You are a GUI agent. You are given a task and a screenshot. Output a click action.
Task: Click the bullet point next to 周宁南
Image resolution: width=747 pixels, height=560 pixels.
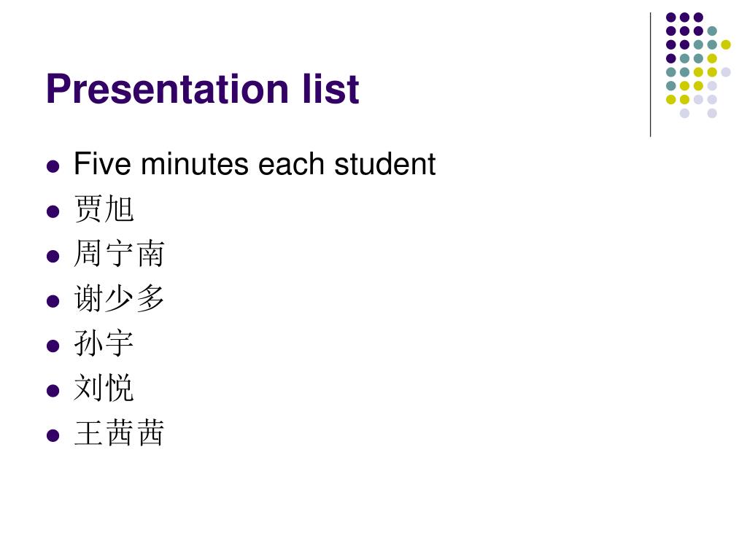pos(53,257)
